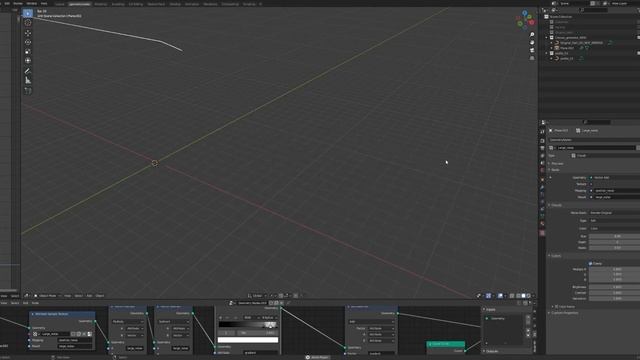Click the pan view hand icon

click(x=532, y=42)
